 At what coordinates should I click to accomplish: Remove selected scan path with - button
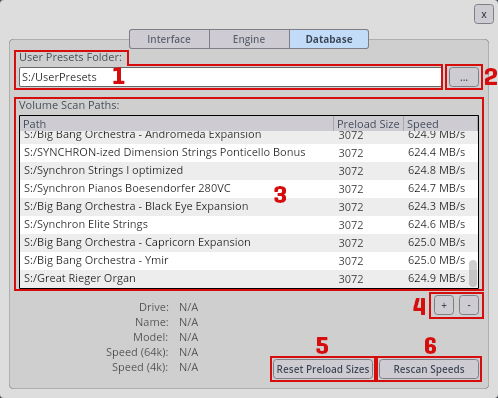click(x=469, y=305)
